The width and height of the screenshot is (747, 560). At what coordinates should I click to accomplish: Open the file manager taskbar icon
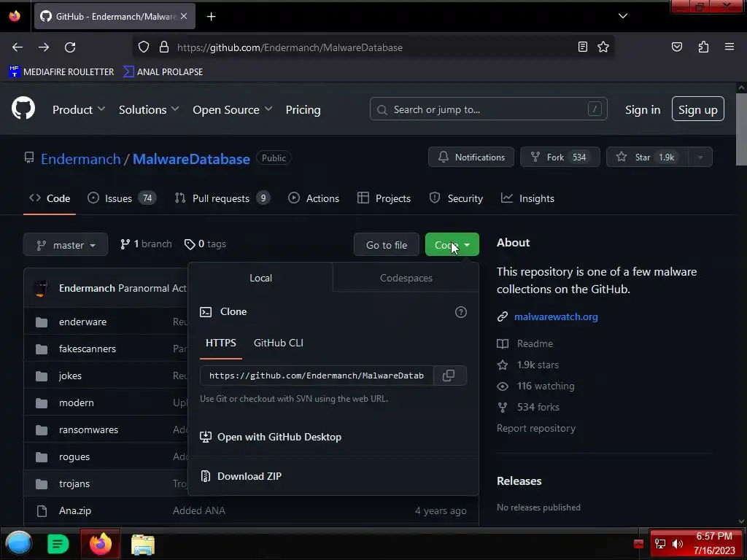[143, 544]
